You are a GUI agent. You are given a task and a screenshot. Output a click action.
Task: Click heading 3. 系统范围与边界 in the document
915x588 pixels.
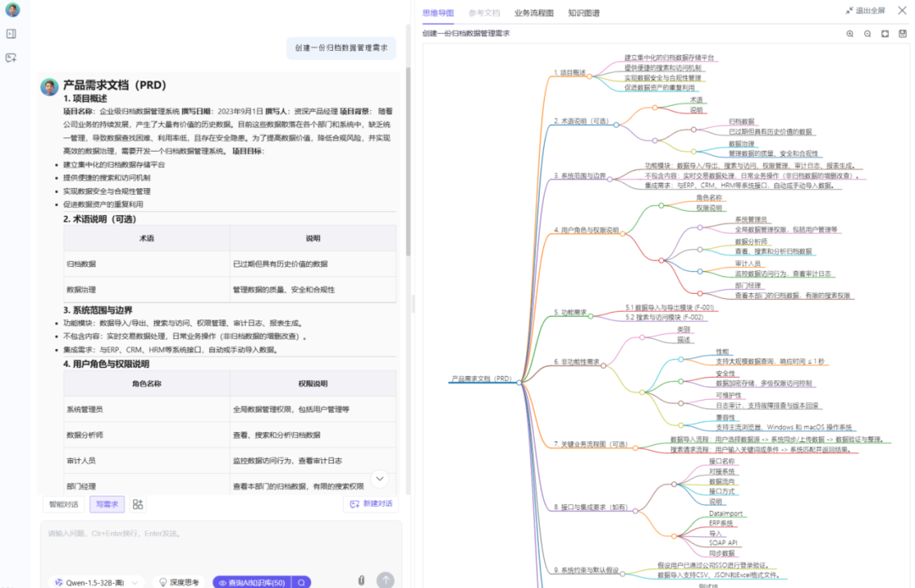click(x=97, y=310)
